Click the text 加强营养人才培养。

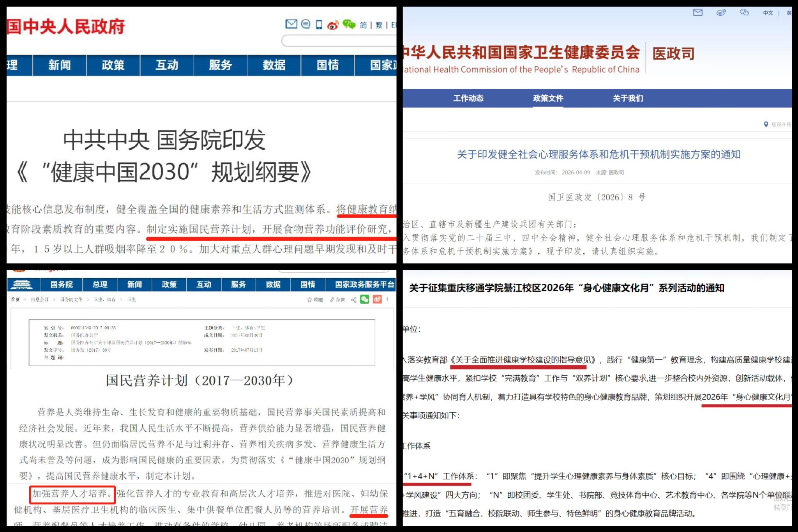coord(72,494)
